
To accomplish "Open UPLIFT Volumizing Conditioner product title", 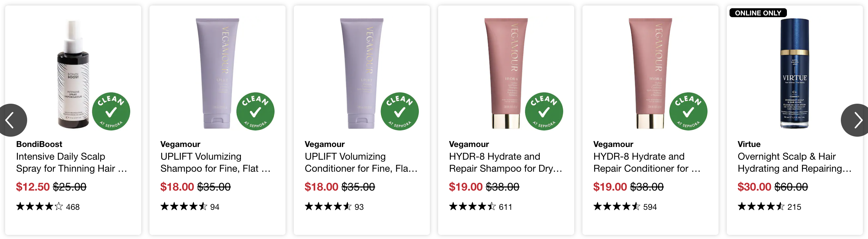I will (361, 162).
